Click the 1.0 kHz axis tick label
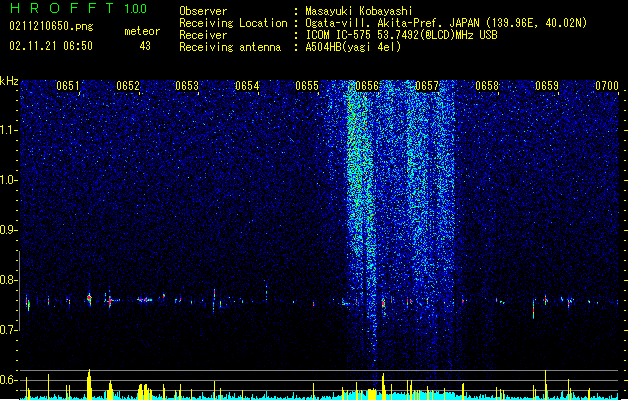This screenshot has height=400, width=629. [x=9, y=180]
